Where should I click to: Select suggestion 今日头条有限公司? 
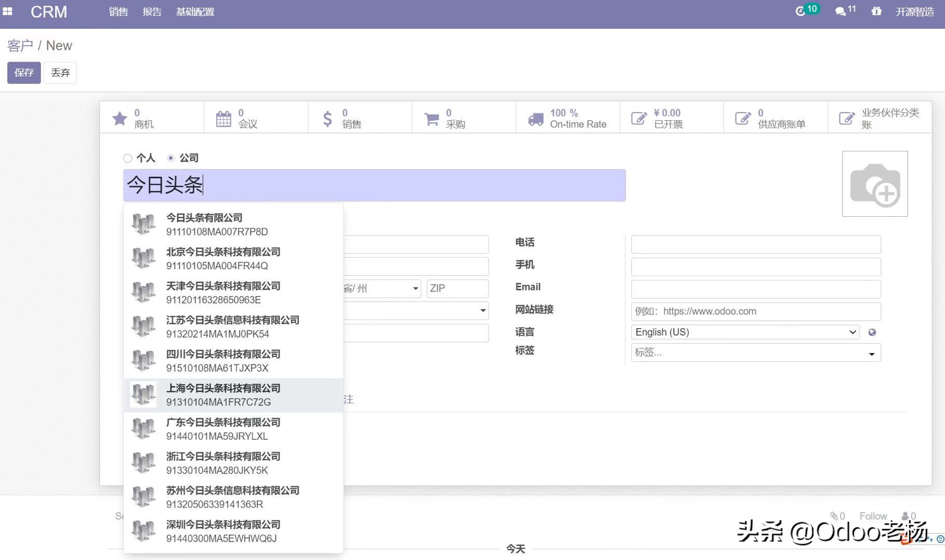(233, 224)
